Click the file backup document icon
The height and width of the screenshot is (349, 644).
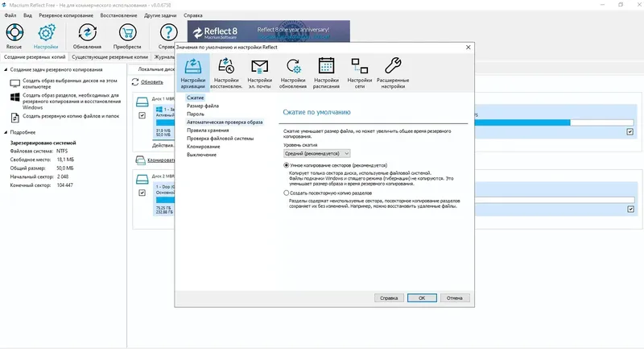(14, 118)
